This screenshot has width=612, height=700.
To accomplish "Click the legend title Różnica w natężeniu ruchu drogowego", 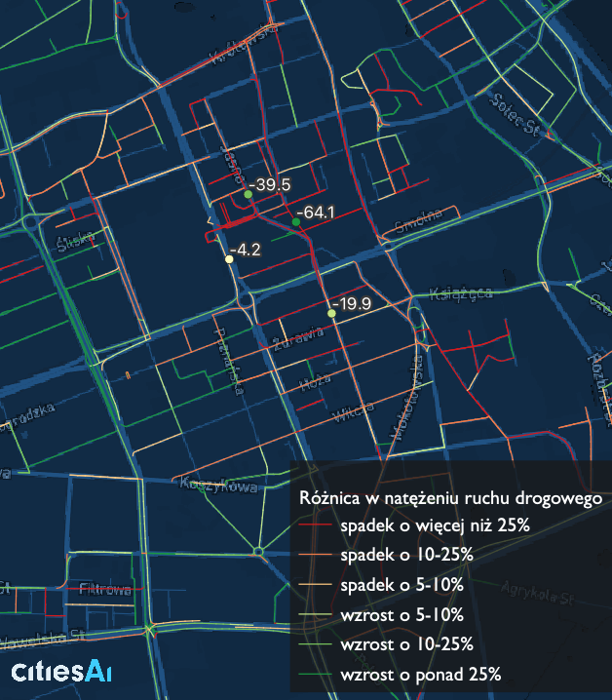I will coord(449,498).
